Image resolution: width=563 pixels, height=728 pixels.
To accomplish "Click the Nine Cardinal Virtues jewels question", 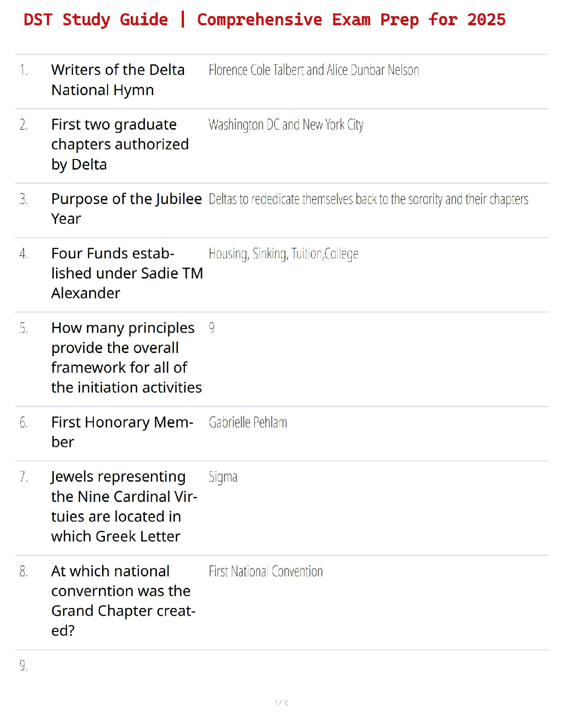I will pyautogui.click(x=124, y=506).
